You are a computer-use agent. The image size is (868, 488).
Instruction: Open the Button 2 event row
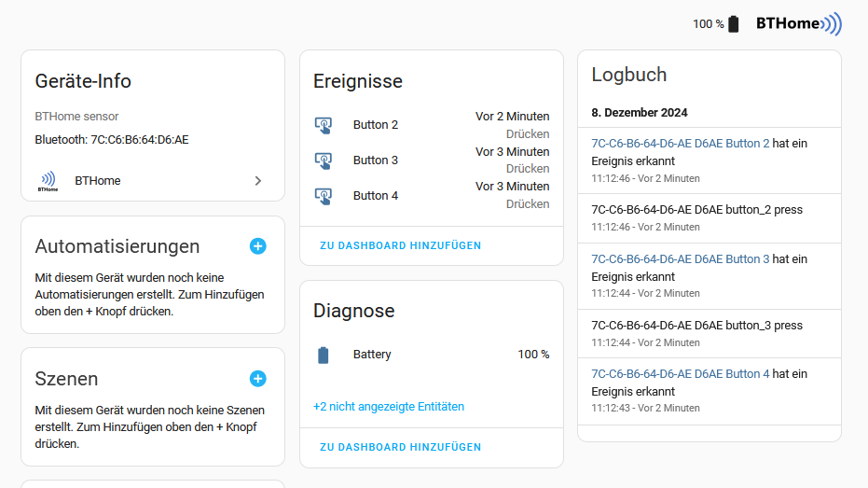(x=432, y=125)
